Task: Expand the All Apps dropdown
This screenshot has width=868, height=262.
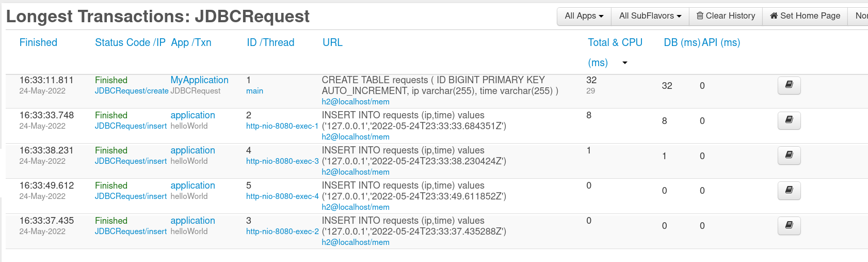Action: (x=584, y=16)
